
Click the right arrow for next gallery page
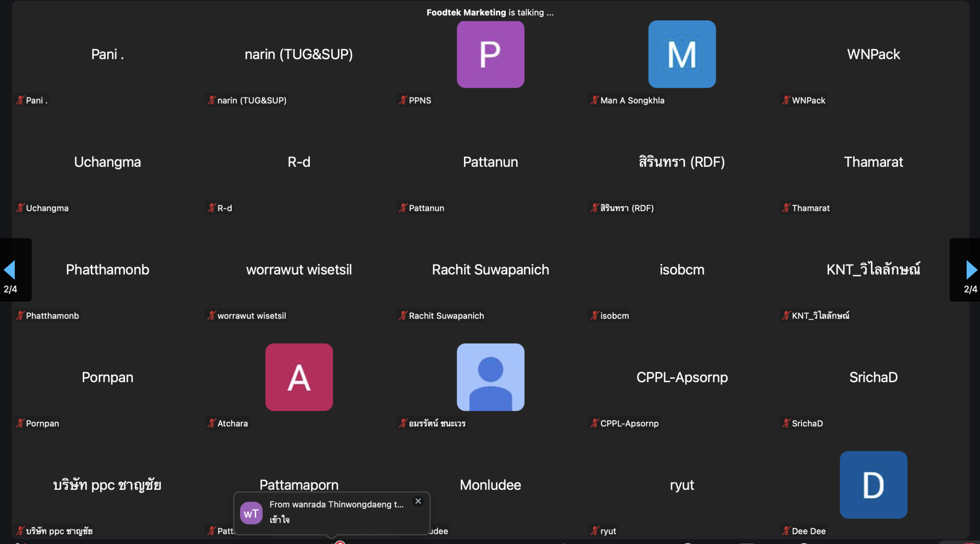coord(971,269)
